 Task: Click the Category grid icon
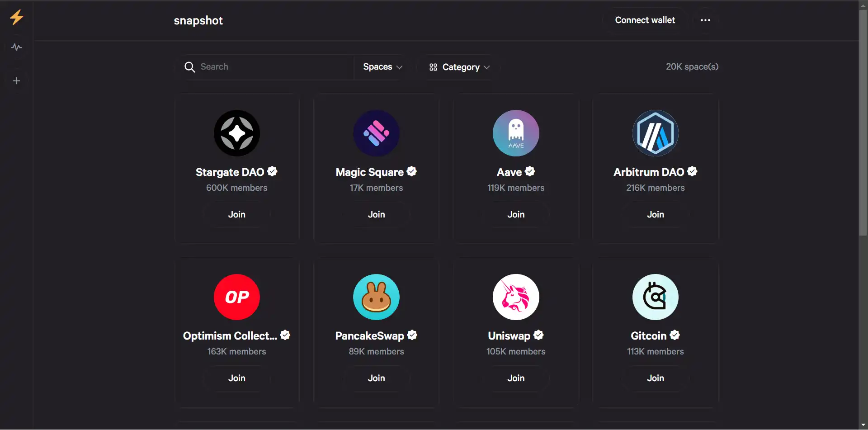point(433,67)
